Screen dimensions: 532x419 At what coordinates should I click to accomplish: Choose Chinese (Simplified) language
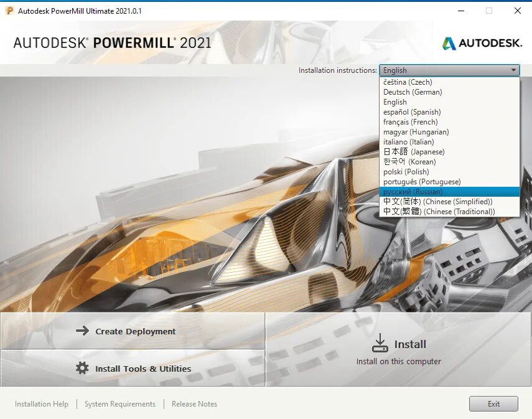tap(449, 202)
